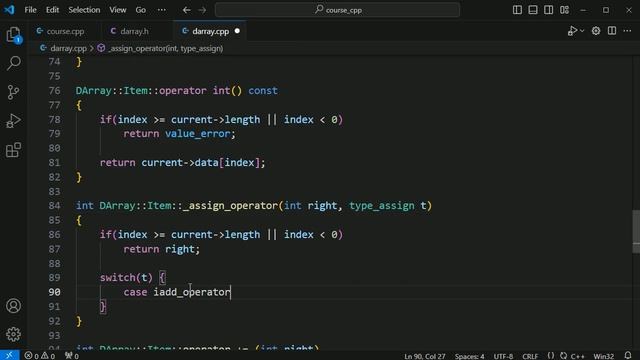Click the vertical scrollbar thumb

pos(636,231)
